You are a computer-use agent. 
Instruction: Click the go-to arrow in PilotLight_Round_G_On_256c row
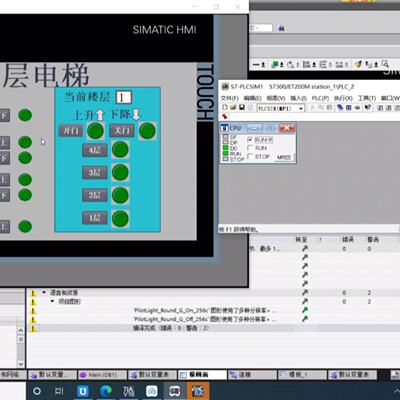pyautogui.click(x=305, y=310)
